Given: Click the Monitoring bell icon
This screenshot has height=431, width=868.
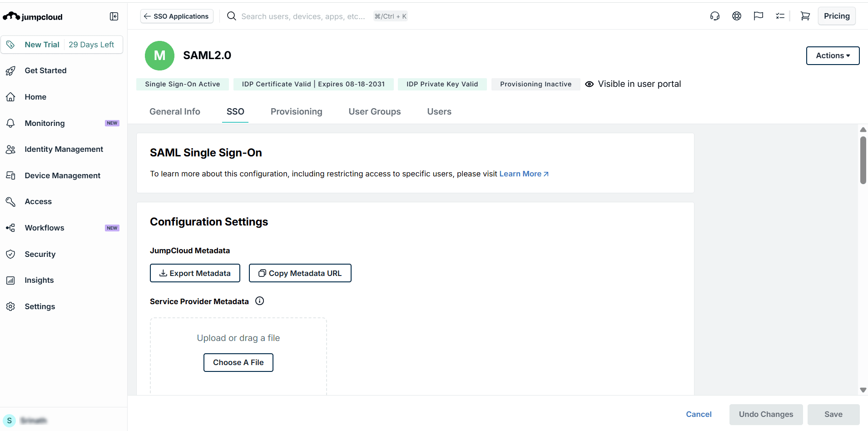Looking at the screenshot, I should (x=10, y=123).
